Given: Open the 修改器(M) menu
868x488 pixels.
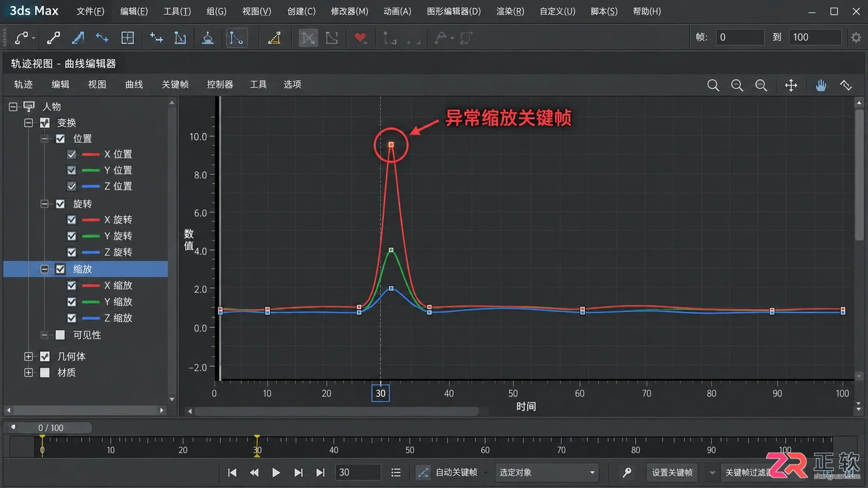Looking at the screenshot, I should 350,11.
